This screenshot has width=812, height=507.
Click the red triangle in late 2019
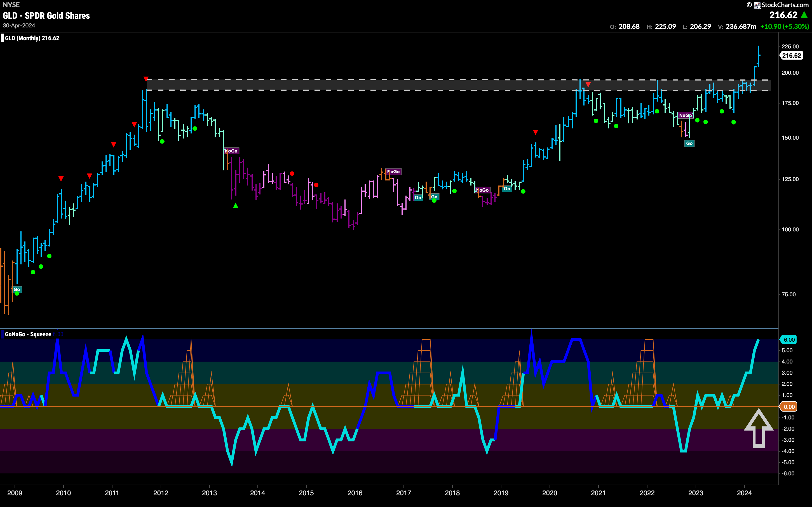coord(535,132)
